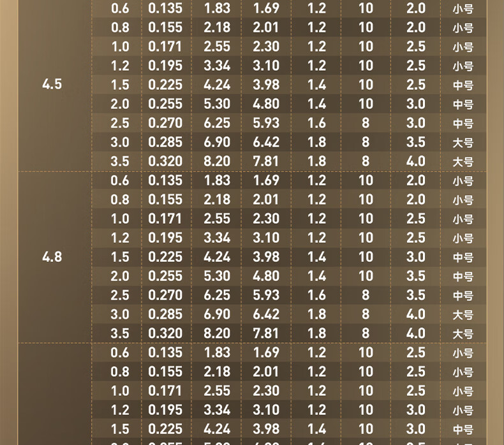Click 2.55 in the 4.5 group
Screen dimensions: 504x445
[x=217, y=47]
